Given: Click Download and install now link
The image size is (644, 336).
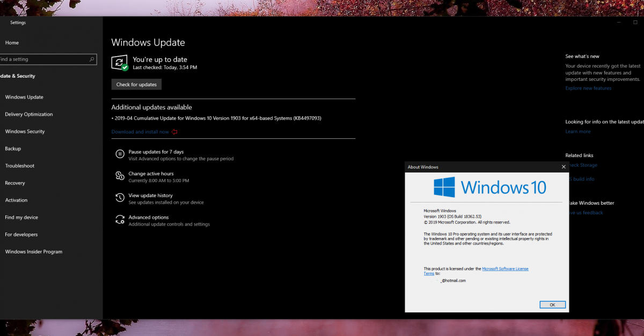Looking at the screenshot, I should point(140,132).
